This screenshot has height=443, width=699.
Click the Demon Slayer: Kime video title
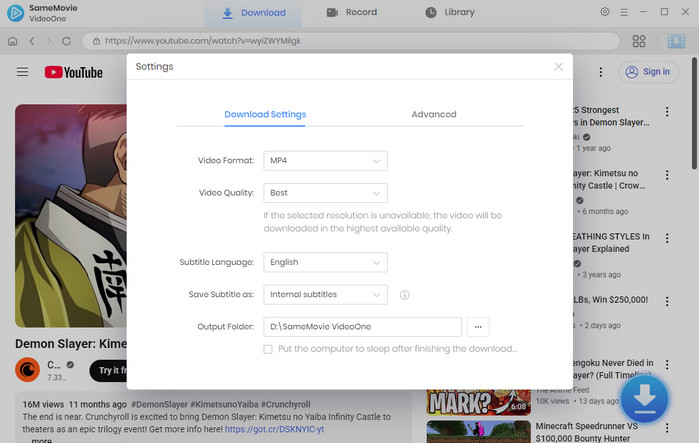tap(71, 344)
